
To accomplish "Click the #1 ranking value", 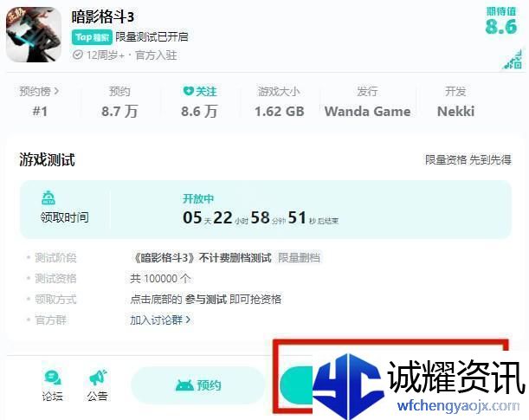I will point(40,112).
